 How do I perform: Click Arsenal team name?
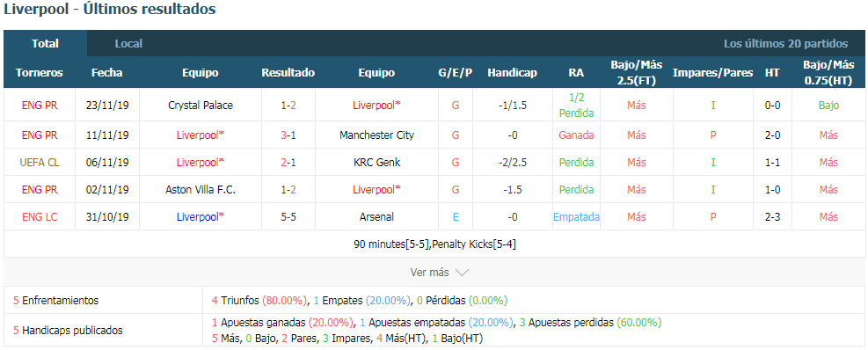pos(376,217)
